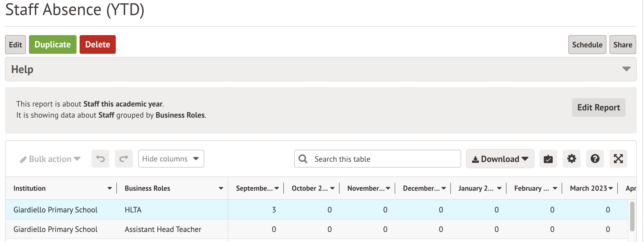The height and width of the screenshot is (242, 644).
Task: Open table settings gear icon
Action: click(571, 159)
